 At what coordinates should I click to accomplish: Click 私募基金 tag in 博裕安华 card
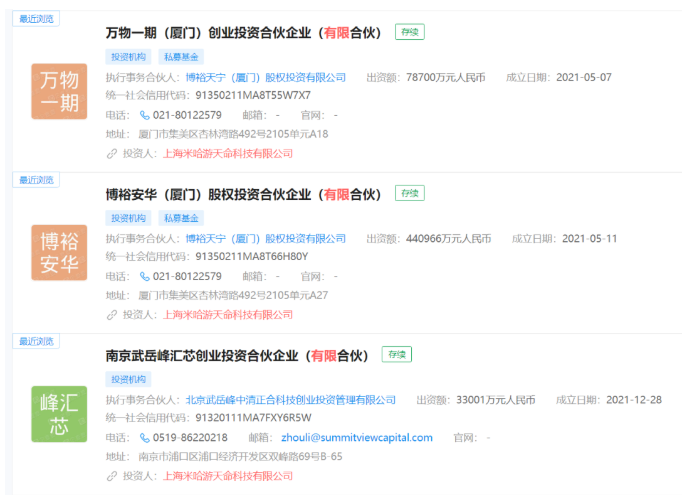click(181, 218)
